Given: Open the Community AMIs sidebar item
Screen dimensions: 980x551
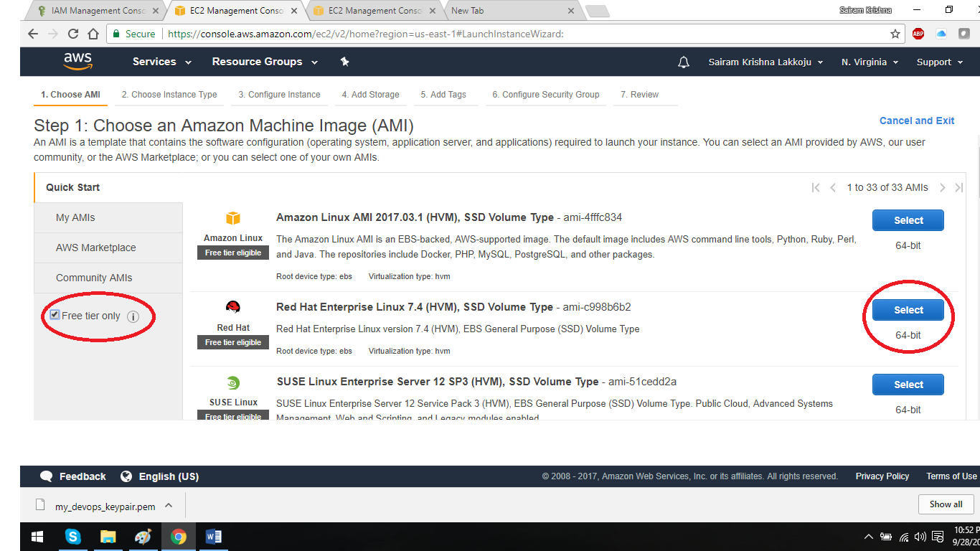Looking at the screenshot, I should (x=108, y=278).
